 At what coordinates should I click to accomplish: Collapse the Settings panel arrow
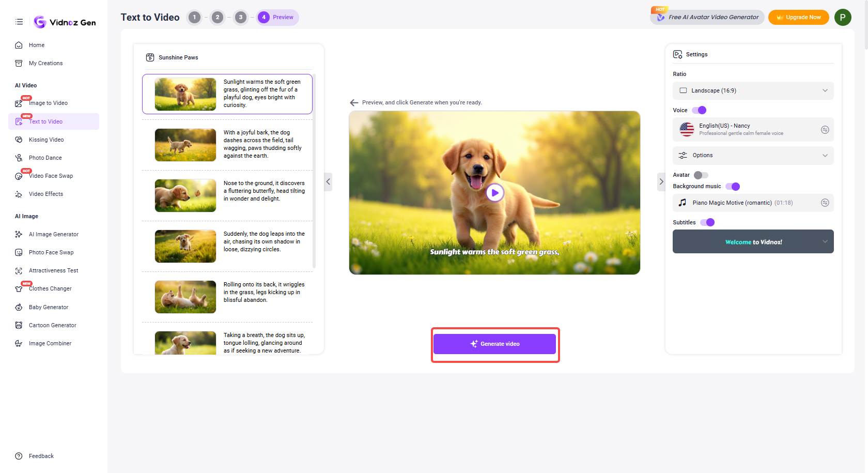(x=661, y=182)
